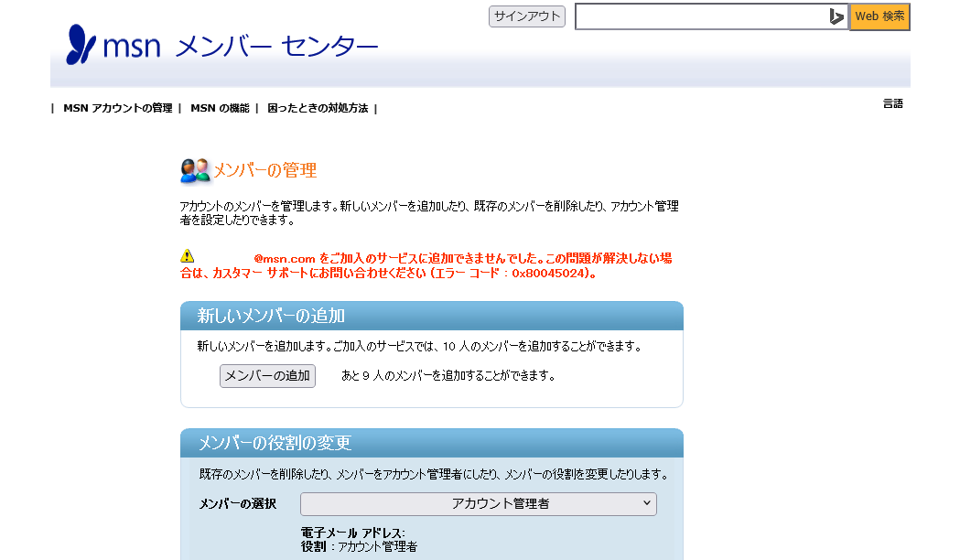Image resolution: width=960 pixels, height=560 pixels.
Task: Click the 言語 link
Action: click(892, 103)
